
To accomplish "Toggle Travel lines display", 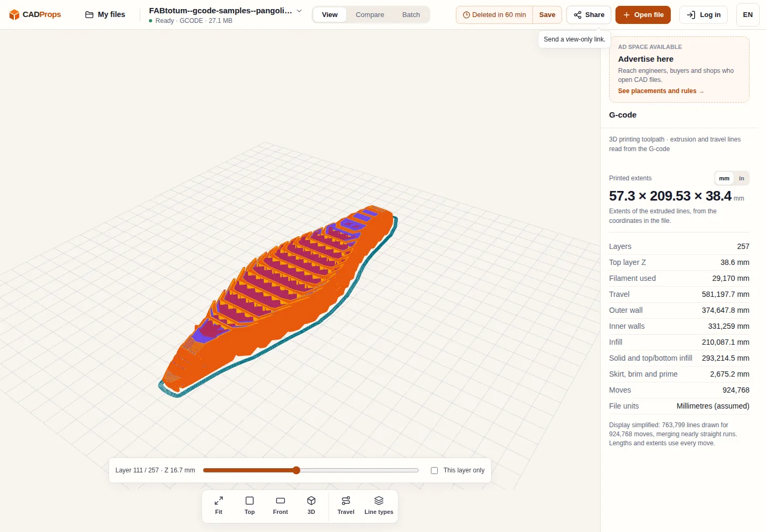I will coord(346,505).
